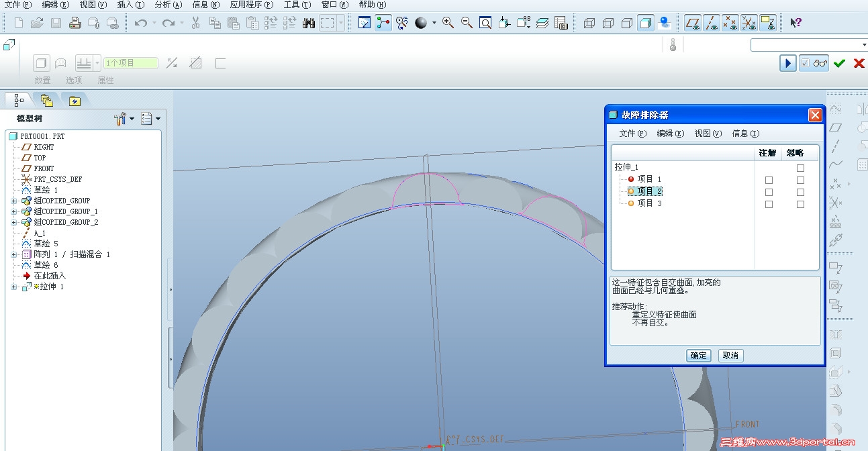Click the Zoom In magnifier icon
Screen dimensions: 868x451
click(x=448, y=23)
